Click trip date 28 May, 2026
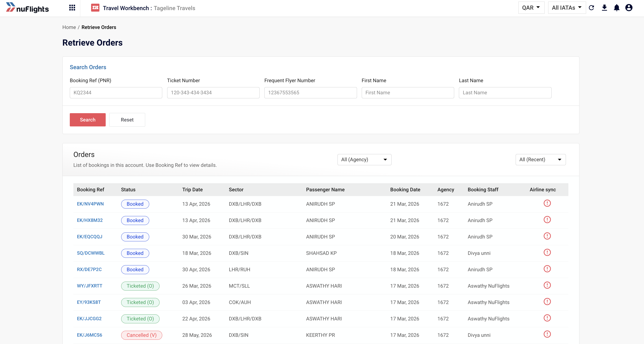This screenshot has width=644, height=344. (197, 335)
